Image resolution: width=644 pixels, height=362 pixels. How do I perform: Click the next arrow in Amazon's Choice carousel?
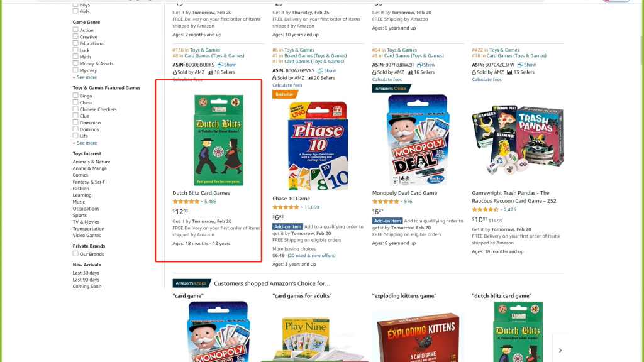[x=560, y=350]
